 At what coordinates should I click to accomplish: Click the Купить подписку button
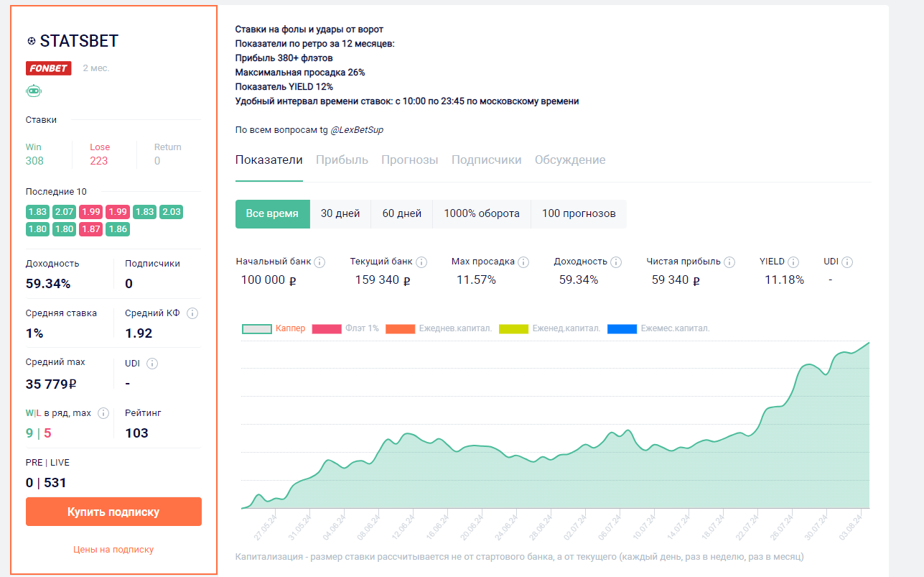coord(113,512)
